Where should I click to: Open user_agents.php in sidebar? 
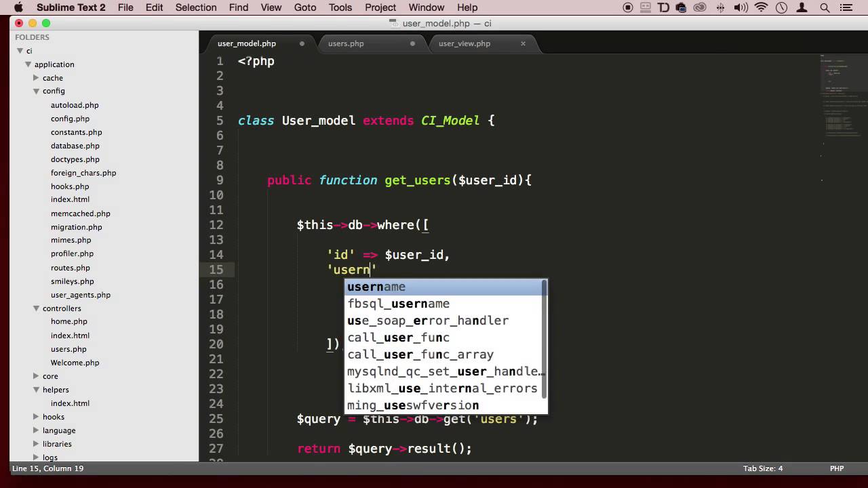tap(80, 295)
